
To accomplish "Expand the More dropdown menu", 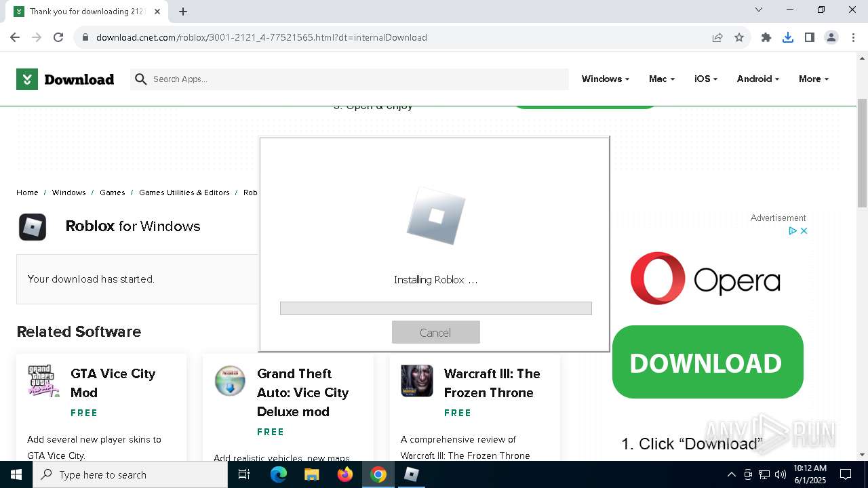I will 814,79.
